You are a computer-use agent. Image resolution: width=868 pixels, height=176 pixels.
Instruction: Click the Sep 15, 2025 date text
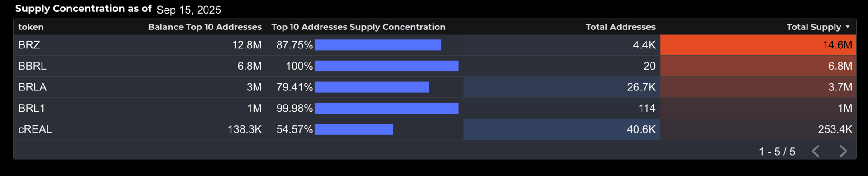click(x=189, y=10)
